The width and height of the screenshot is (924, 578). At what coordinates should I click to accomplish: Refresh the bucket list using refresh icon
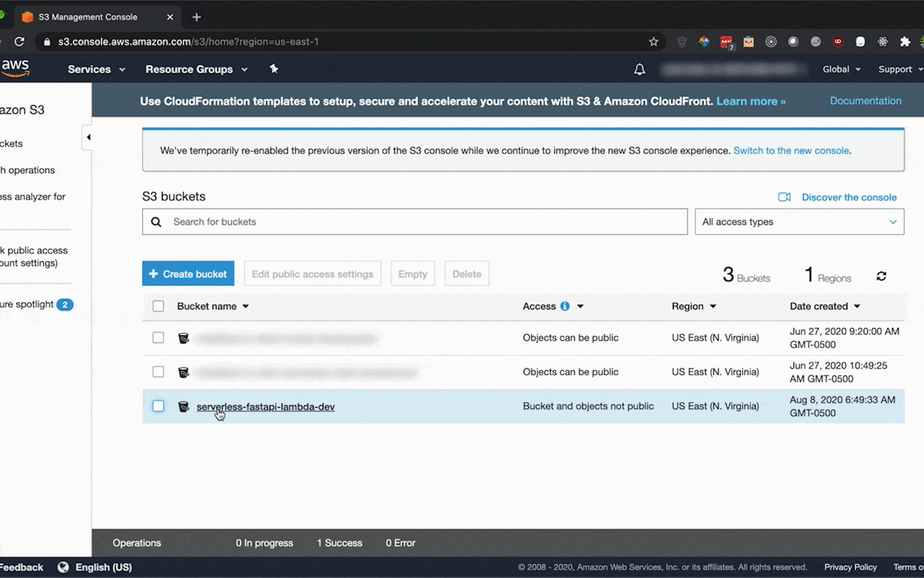coord(881,276)
